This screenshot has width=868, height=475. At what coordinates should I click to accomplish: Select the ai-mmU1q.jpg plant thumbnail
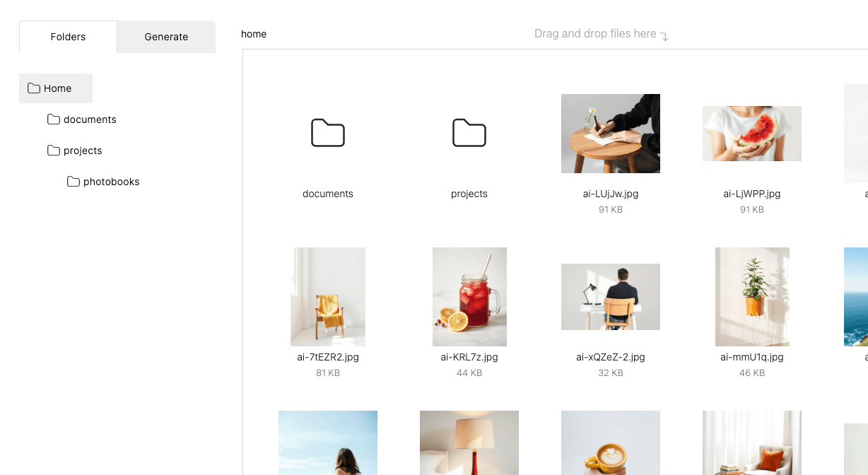(x=752, y=297)
